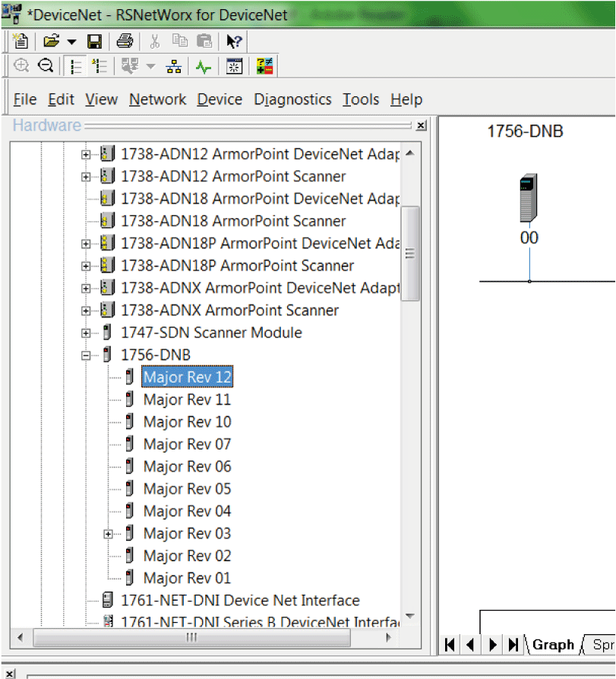Click the colorful compare symbols toolbar icon
The width and height of the screenshot is (616, 679).
coord(264,66)
